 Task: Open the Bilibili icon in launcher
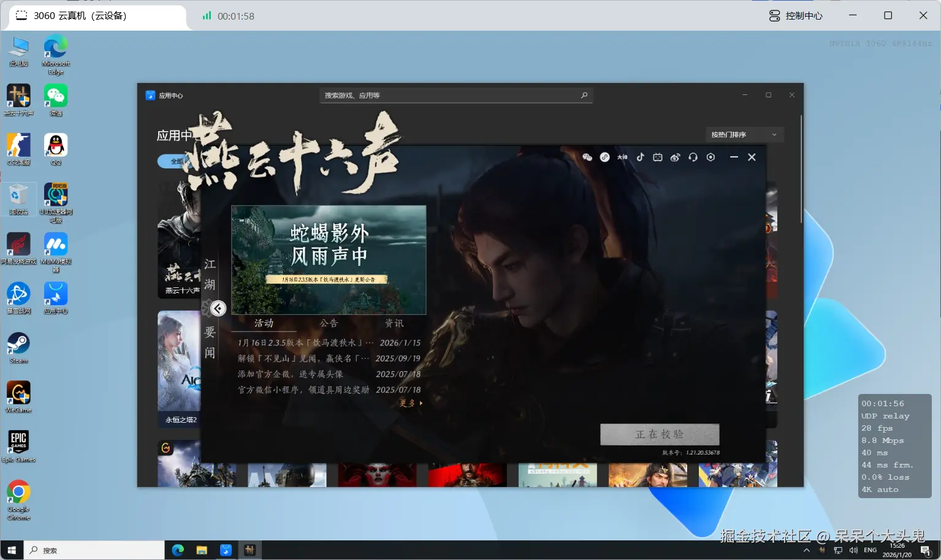coord(658,157)
